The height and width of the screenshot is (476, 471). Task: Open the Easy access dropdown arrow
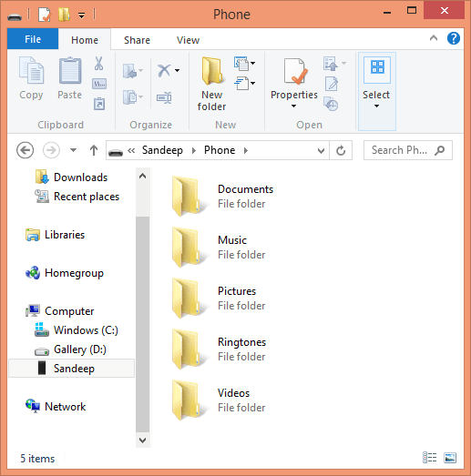click(x=253, y=83)
